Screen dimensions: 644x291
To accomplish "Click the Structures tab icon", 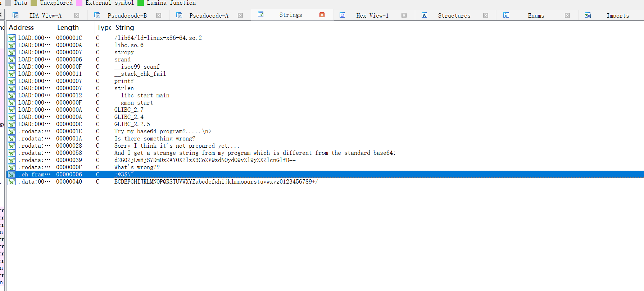I will (x=425, y=15).
